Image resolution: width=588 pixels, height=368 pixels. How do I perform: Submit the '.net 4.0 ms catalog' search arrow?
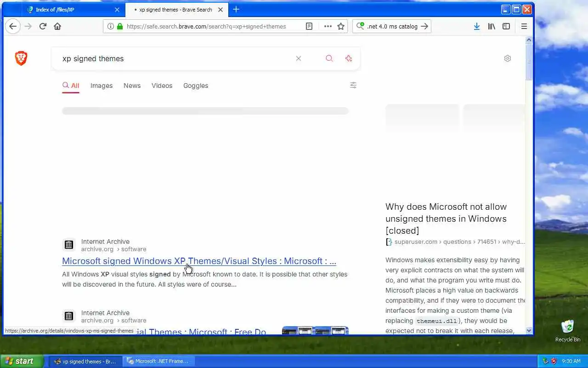click(x=424, y=26)
